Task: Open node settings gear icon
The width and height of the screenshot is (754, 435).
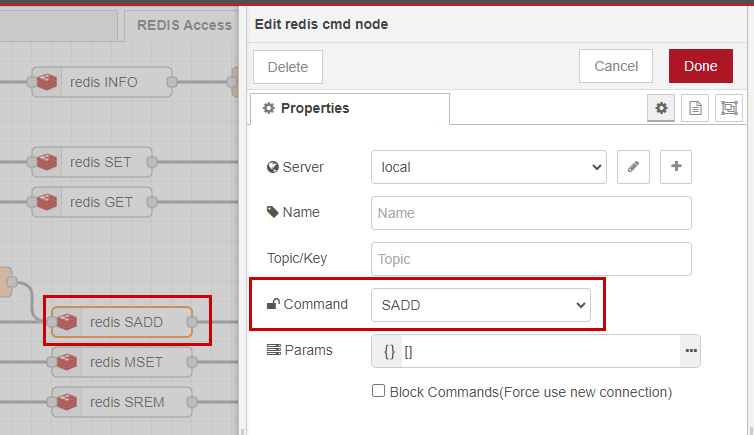Action: click(661, 108)
